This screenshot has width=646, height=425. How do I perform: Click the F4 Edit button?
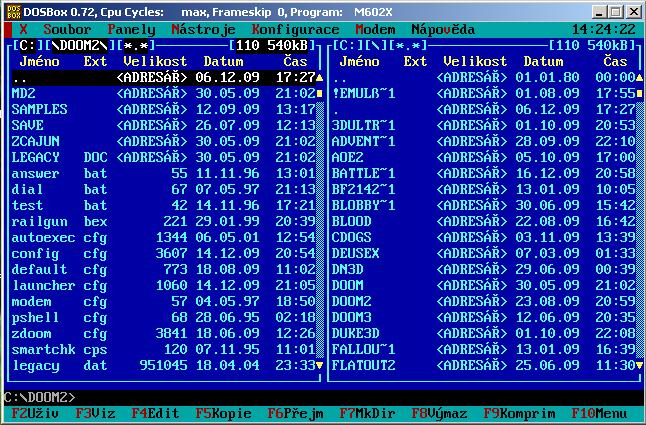coord(155,413)
